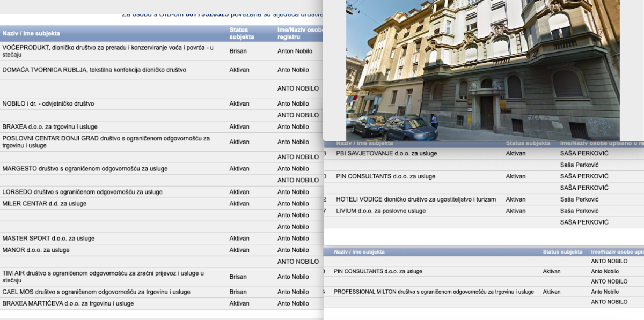Click Status subjekta header in bottom right table
The height and width of the screenshot is (320, 644).
(x=562, y=251)
